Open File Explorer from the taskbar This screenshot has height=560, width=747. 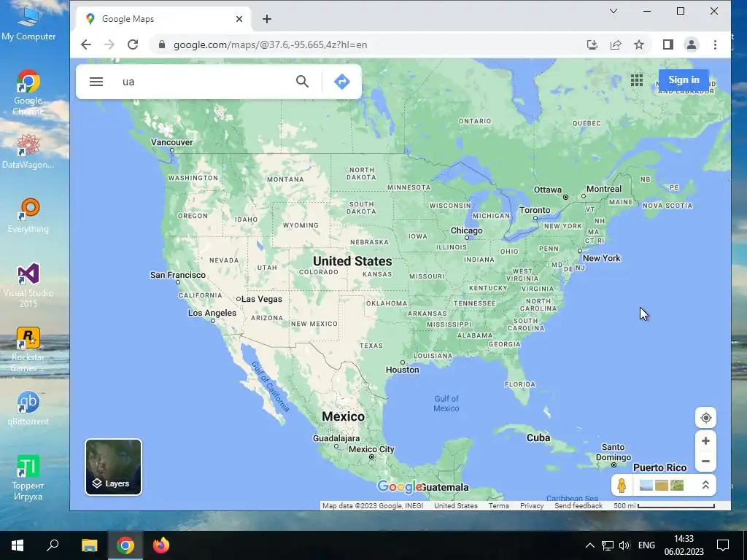point(89,545)
